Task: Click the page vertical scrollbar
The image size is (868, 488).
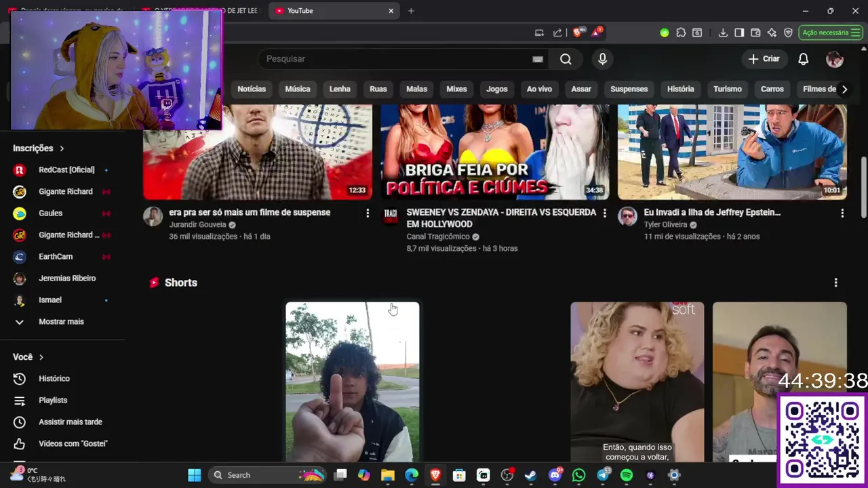Action: [x=863, y=188]
